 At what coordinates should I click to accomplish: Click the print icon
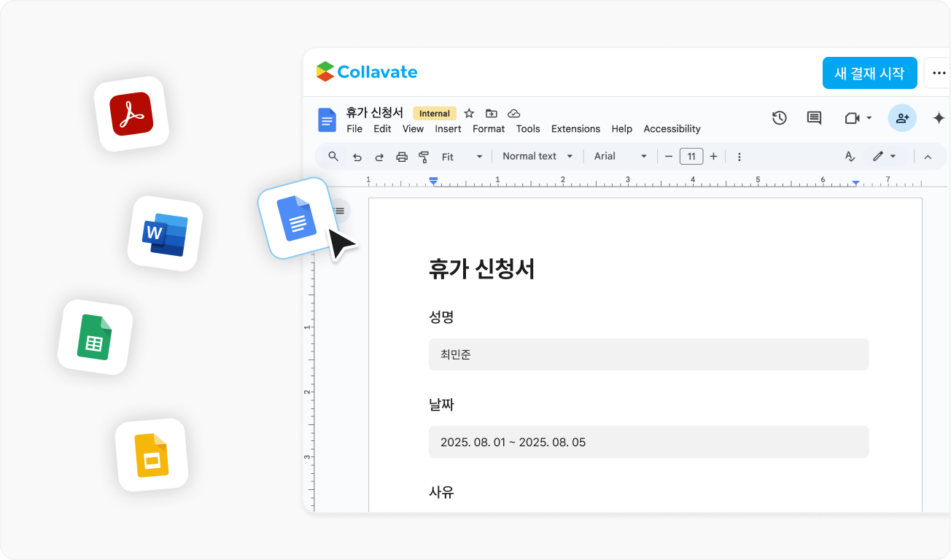point(402,156)
